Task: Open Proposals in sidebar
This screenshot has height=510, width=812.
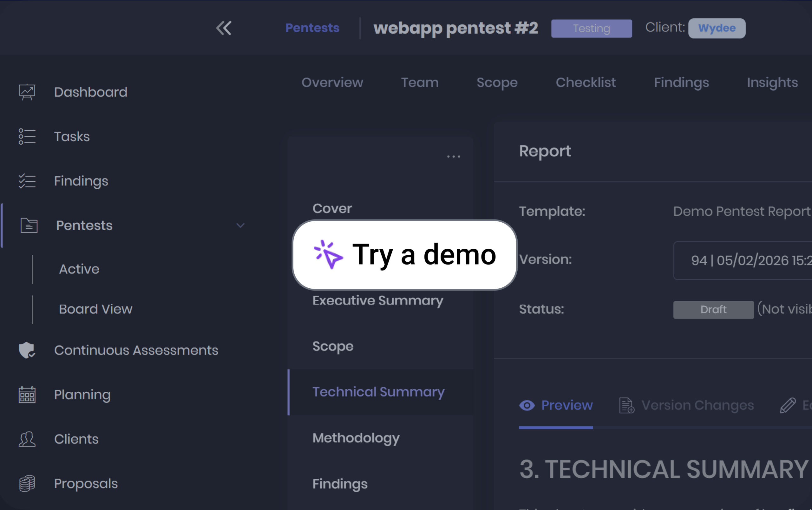Action: 86,484
